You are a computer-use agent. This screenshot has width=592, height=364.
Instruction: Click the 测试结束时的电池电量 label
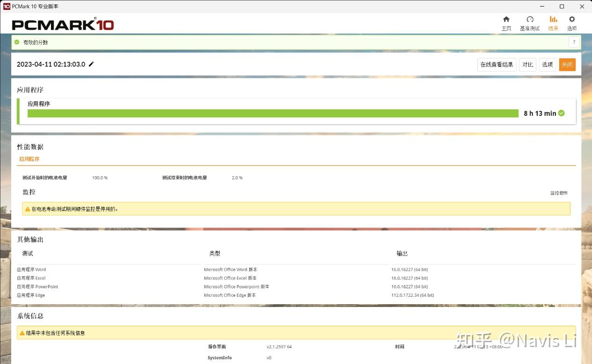(x=185, y=178)
